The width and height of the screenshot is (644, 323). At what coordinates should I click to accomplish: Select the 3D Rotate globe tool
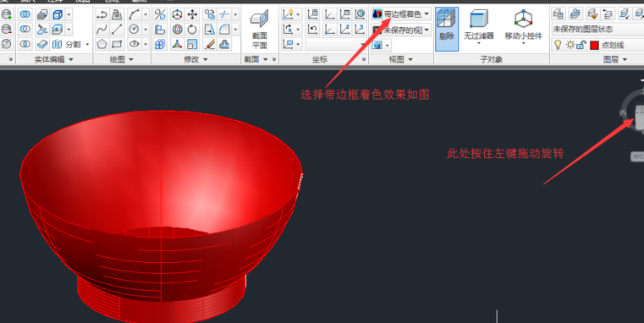177,29
